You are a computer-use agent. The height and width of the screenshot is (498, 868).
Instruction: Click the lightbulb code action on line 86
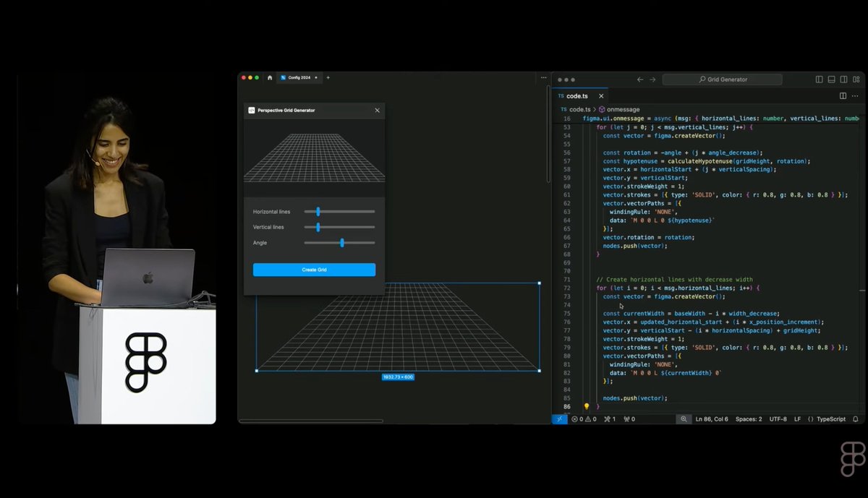click(x=587, y=407)
